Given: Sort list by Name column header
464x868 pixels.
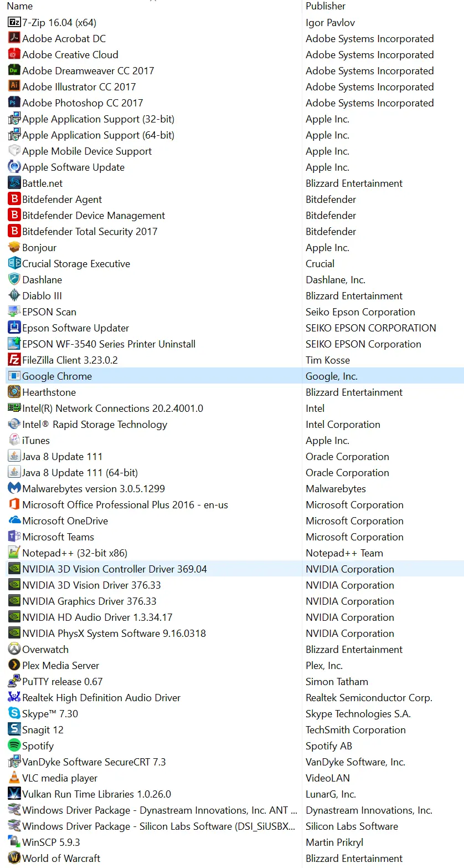Looking at the screenshot, I should 19,6.
